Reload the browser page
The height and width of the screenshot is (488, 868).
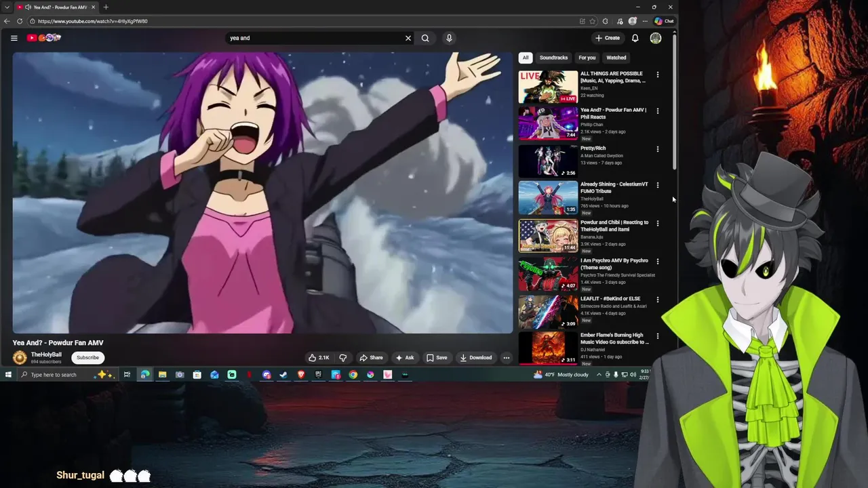20,21
